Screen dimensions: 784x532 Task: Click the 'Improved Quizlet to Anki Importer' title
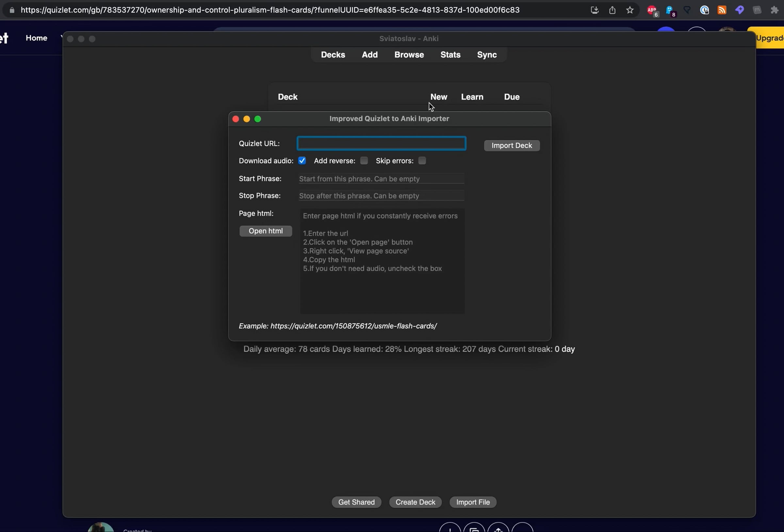coord(389,119)
